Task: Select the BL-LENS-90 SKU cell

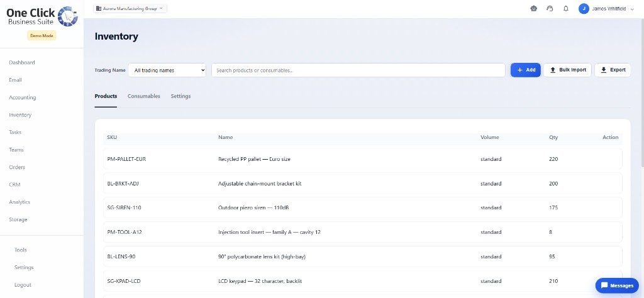Action: 121,257
